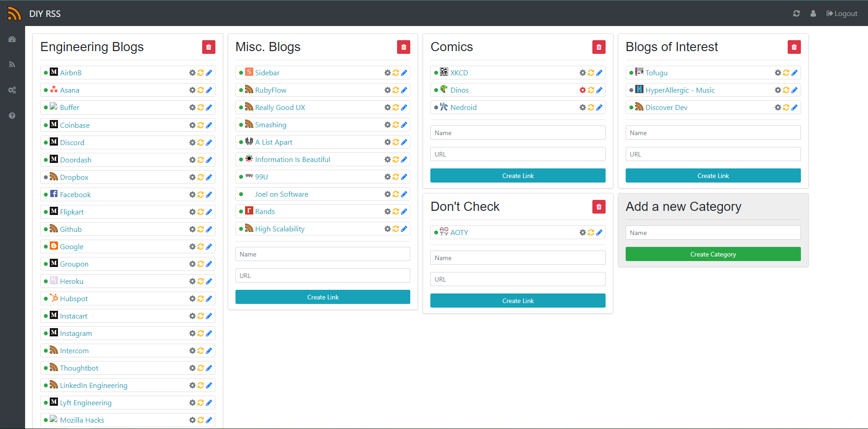Open the user profile icon in navbar
868x429 pixels.
coord(813,14)
